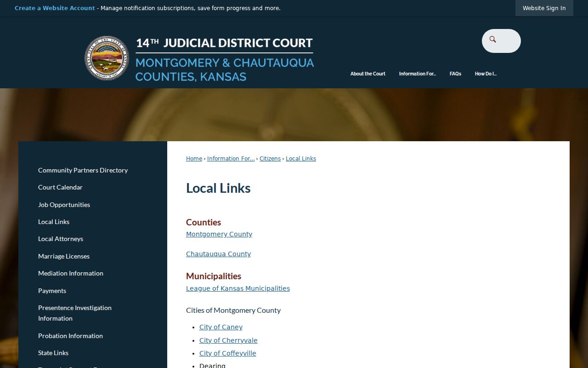This screenshot has height=368, width=588.
Task: Open the Information For... menu
Action: click(417, 74)
